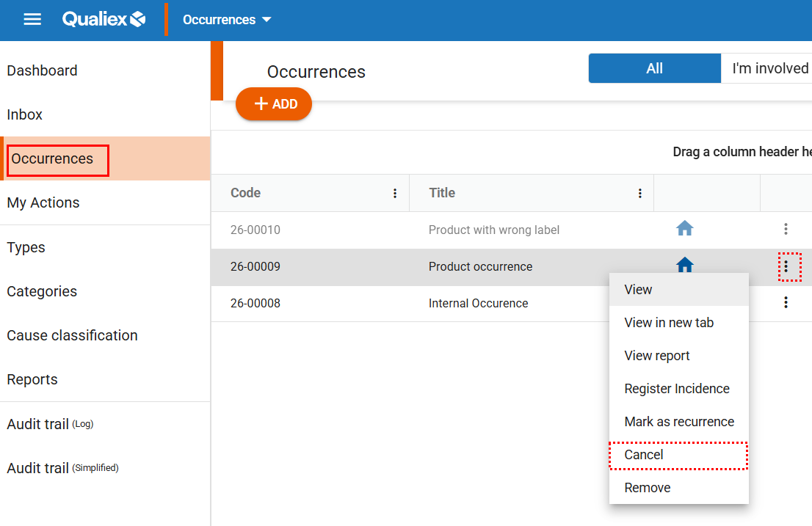Viewport: 812px width, 526px height.
Task: Click home icon for Product with wrong label
Action: 684,230
